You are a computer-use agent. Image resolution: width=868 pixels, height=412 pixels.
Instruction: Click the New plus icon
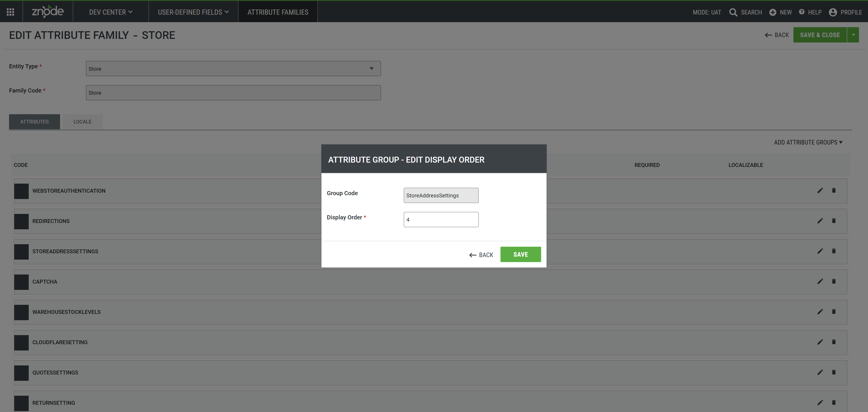pyautogui.click(x=773, y=12)
